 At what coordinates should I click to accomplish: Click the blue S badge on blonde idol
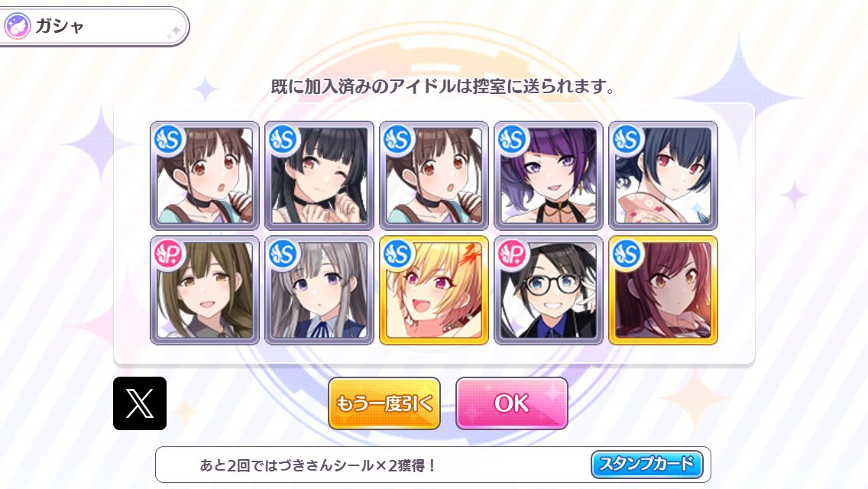[x=397, y=254]
